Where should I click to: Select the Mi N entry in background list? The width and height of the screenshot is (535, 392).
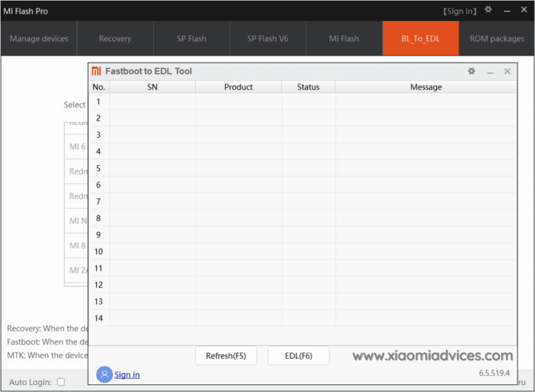pyautogui.click(x=77, y=221)
